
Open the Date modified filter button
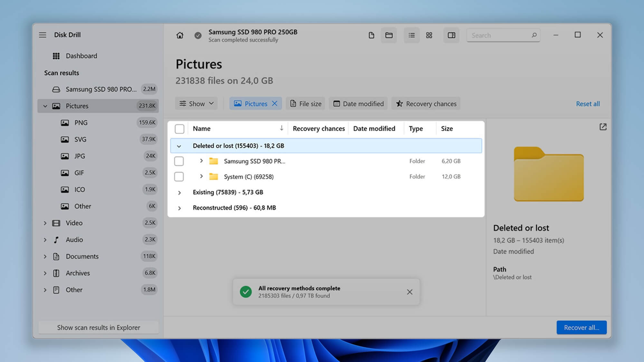358,104
